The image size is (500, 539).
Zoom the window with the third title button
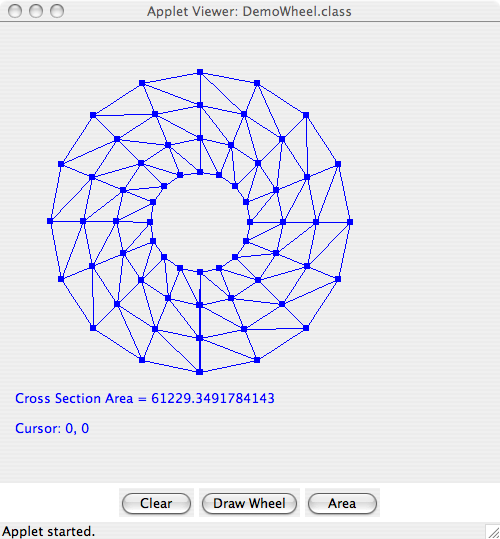tap(57, 11)
